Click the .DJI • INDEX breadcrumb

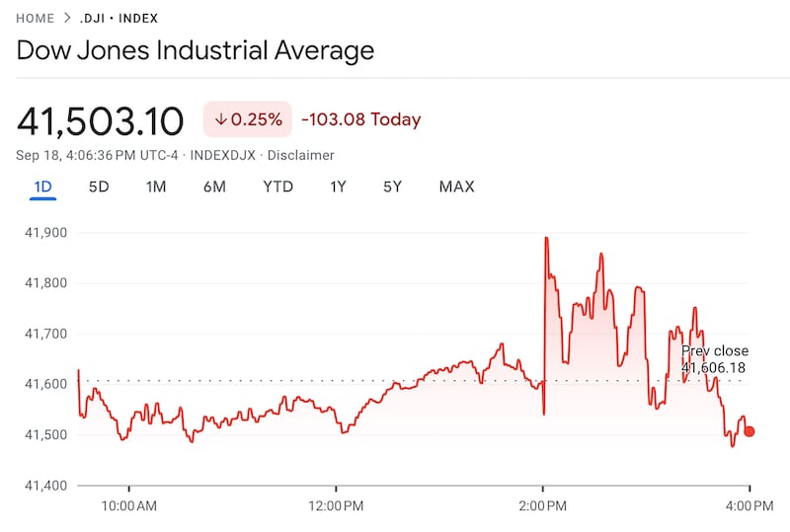click(118, 18)
